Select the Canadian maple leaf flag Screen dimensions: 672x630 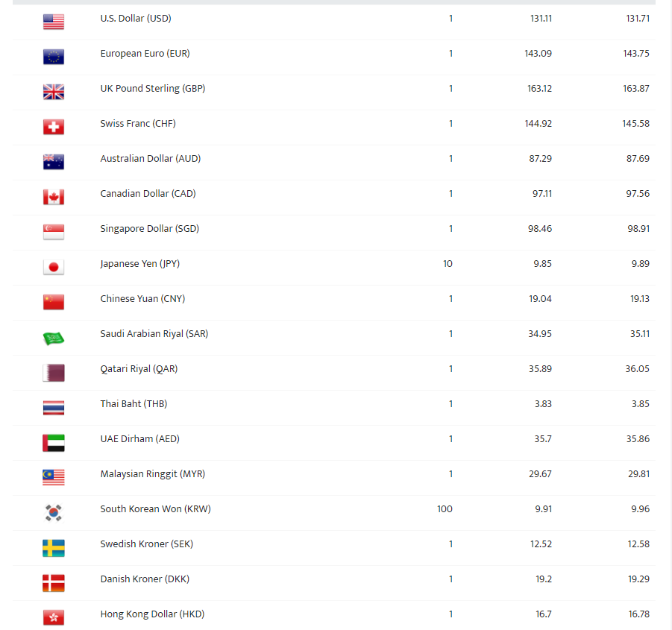[x=54, y=197]
